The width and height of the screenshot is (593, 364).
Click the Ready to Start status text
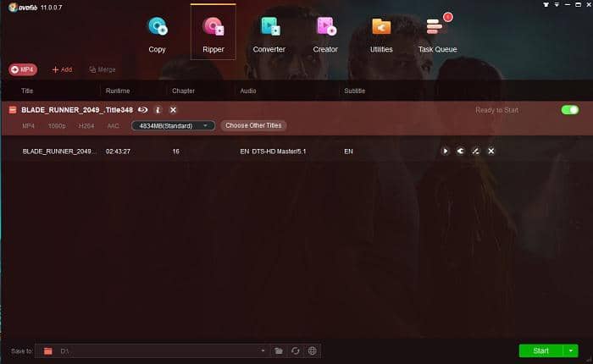pyautogui.click(x=497, y=110)
